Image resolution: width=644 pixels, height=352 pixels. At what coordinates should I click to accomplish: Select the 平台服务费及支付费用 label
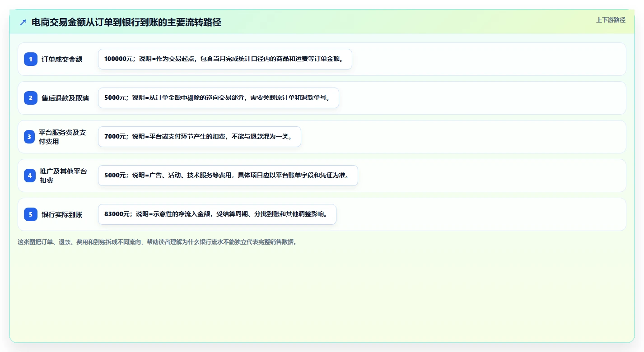click(62, 137)
